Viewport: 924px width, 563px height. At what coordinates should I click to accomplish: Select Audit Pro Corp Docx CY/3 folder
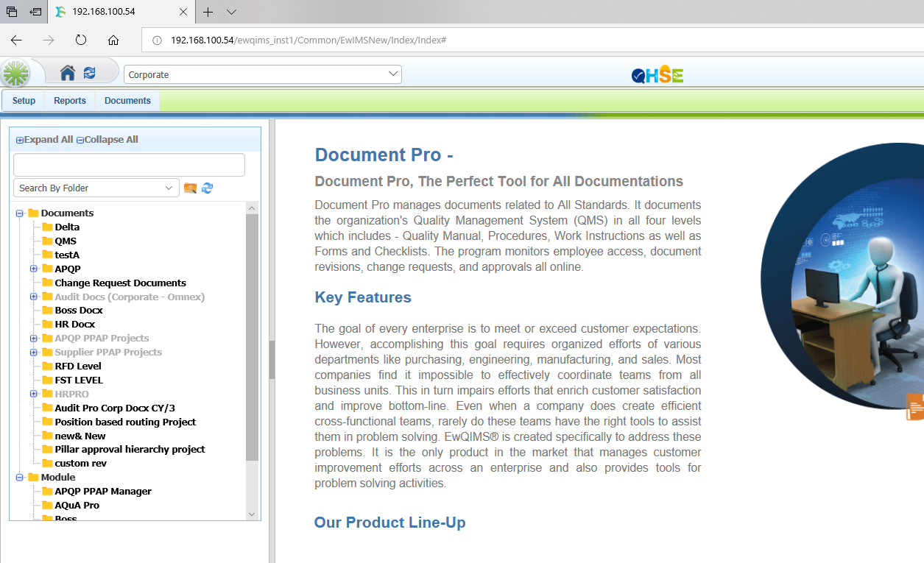point(115,408)
